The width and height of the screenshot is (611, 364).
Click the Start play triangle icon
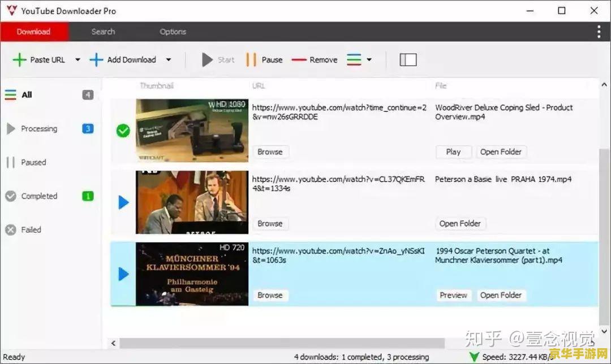[207, 60]
